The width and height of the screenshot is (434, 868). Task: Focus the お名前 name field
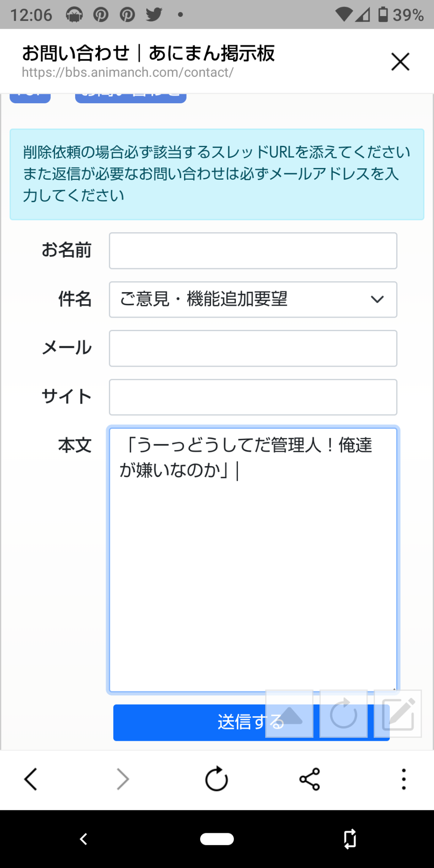(253, 251)
